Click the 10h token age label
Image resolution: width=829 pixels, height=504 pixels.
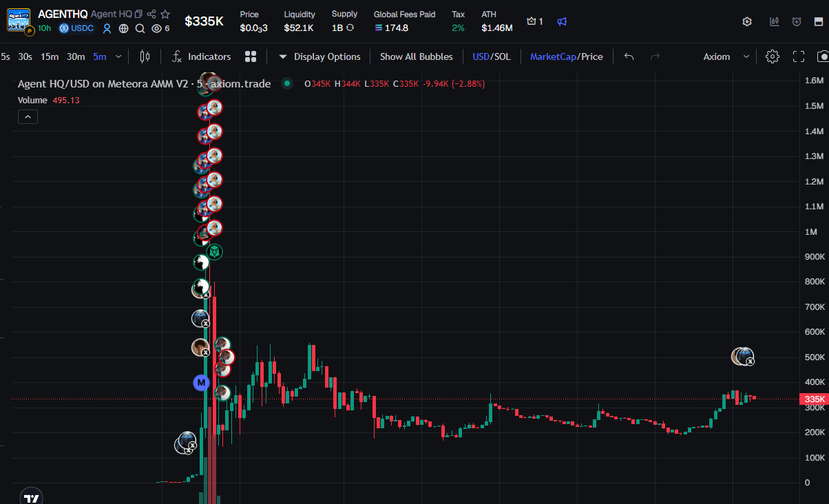click(45, 28)
